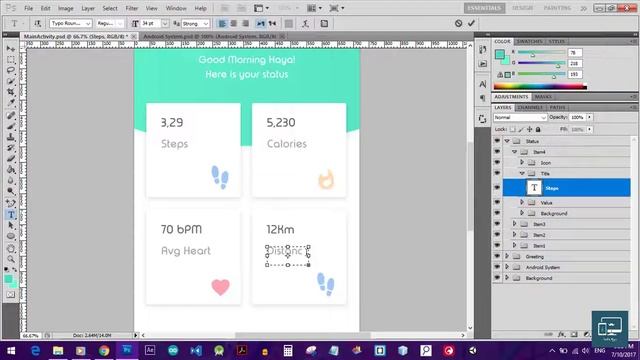Hide the Greeting group
This screenshot has width=640, height=360.
pos(497,256)
